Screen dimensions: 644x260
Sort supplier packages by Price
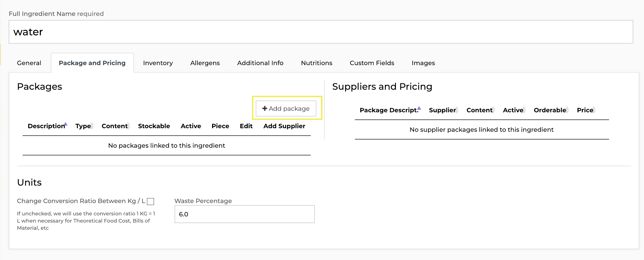(x=586, y=110)
